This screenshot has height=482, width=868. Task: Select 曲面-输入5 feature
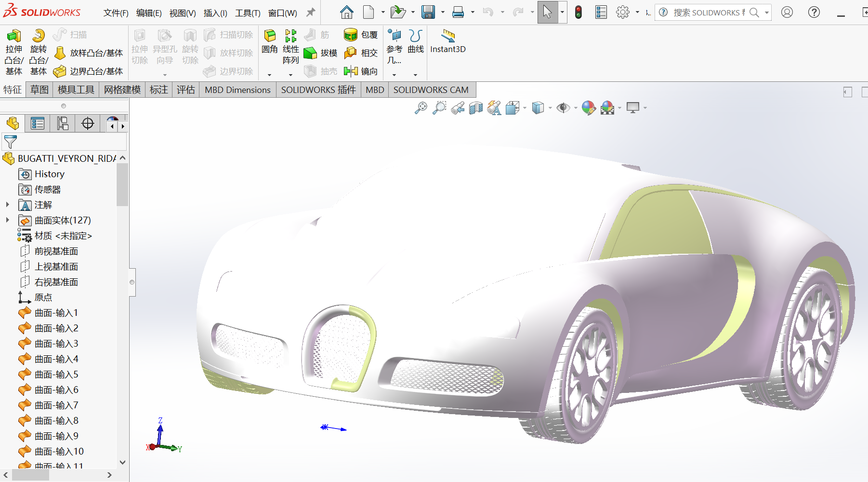48,374
